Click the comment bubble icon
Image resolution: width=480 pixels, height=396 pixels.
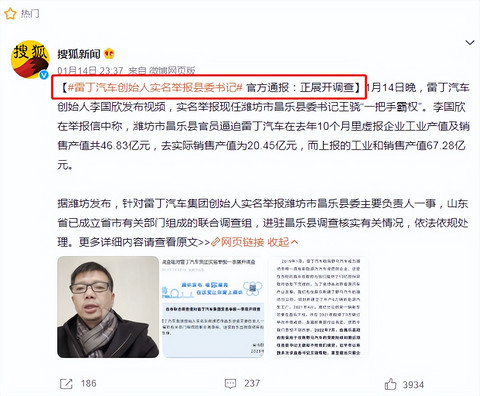(x=231, y=384)
